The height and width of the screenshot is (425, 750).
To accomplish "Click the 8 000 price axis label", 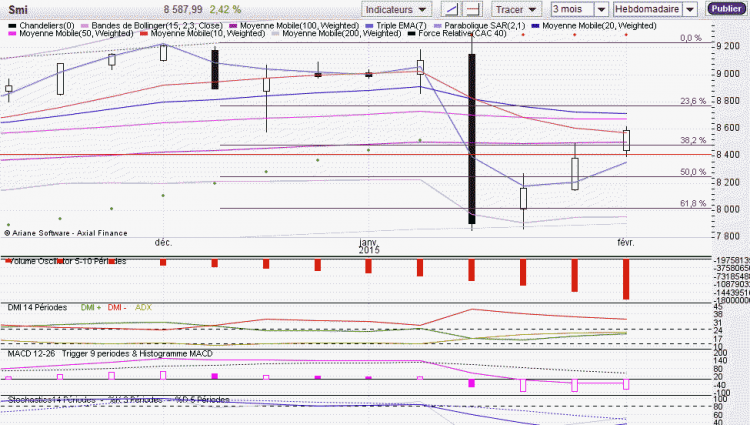I will coord(728,209).
